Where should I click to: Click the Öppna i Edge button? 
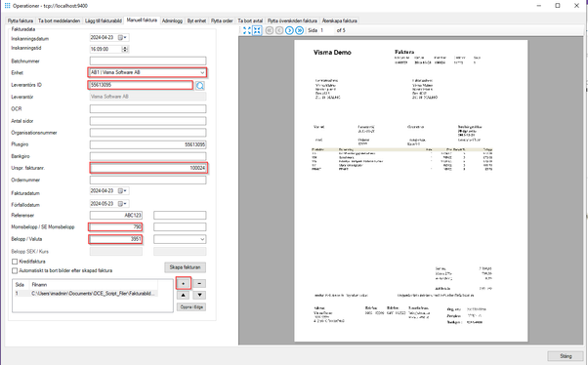click(191, 306)
